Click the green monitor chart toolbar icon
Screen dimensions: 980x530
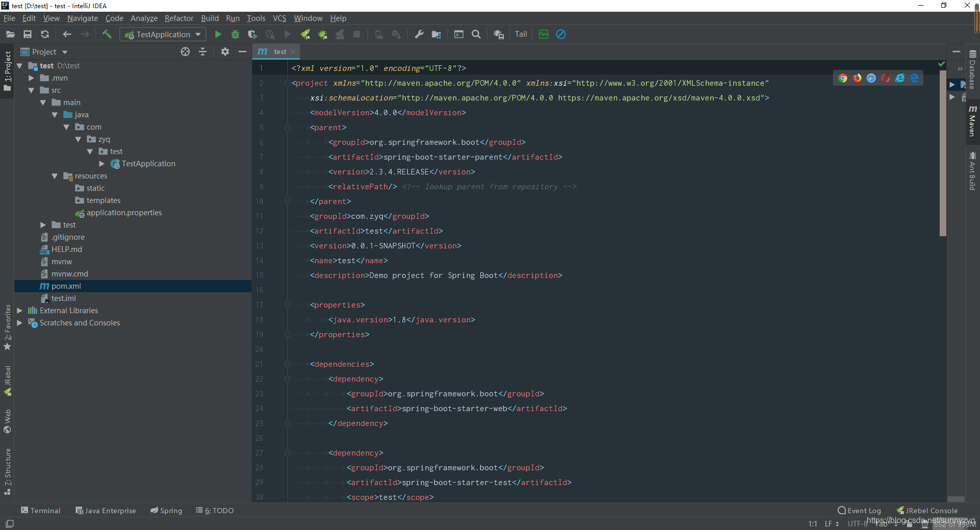pos(544,34)
